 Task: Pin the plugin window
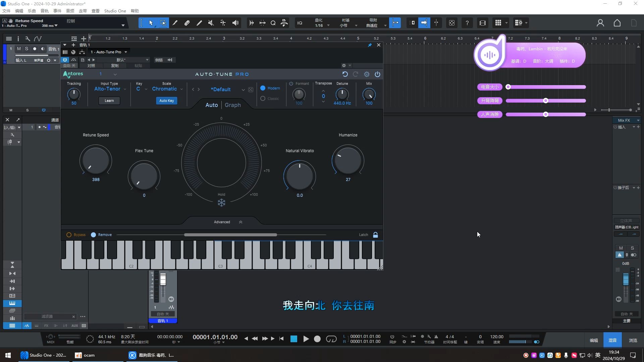(370, 45)
